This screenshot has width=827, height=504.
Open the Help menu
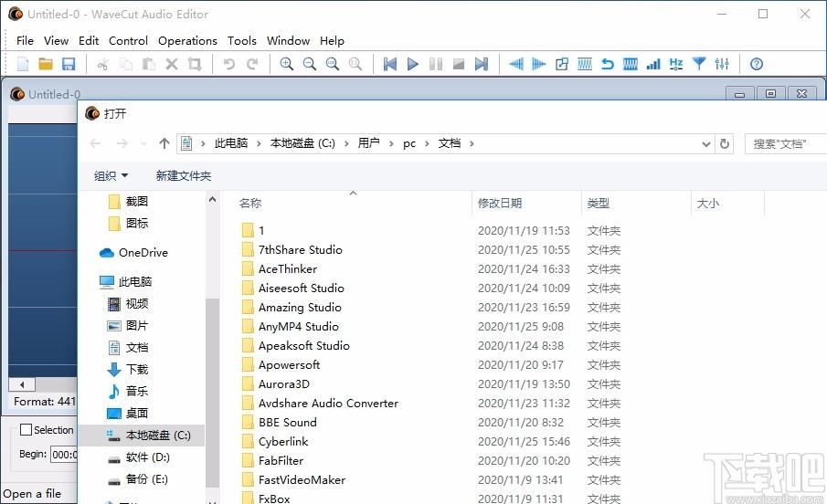click(x=332, y=40)
